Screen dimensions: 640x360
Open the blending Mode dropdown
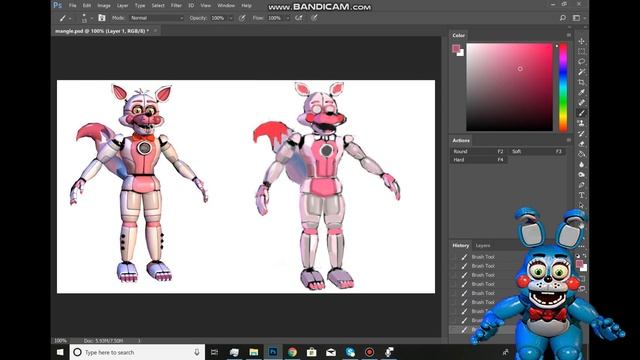tap(157, 18)
